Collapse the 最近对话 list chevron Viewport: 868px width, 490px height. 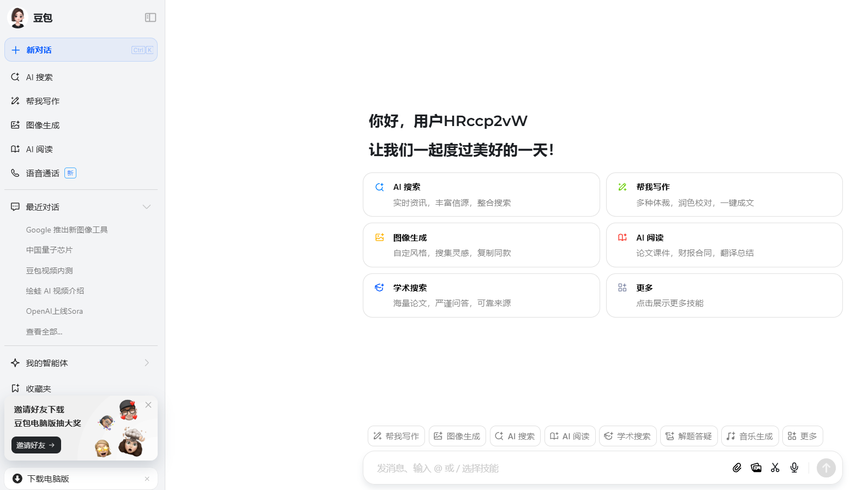[146, 207]
